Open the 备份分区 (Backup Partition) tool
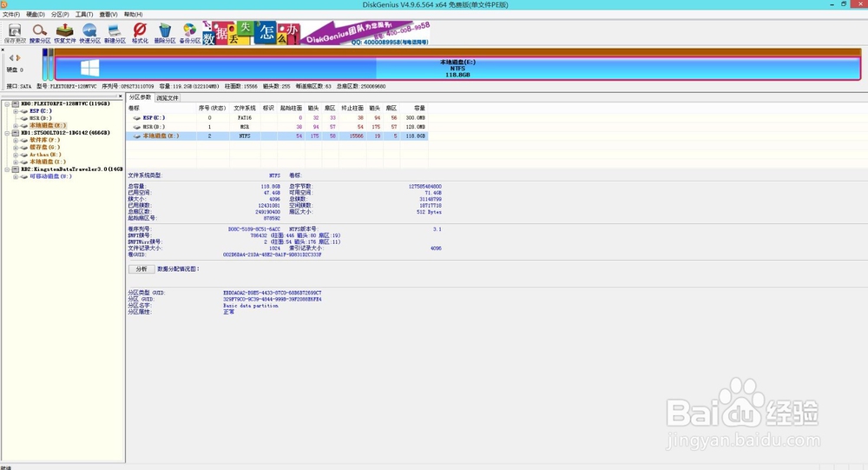Screen dimensions: 868x470 [x=189, y=33]
